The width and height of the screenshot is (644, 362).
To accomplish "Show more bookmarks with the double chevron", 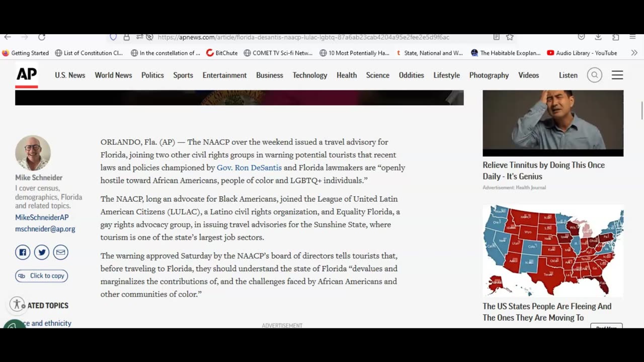I will pos(634,53).
